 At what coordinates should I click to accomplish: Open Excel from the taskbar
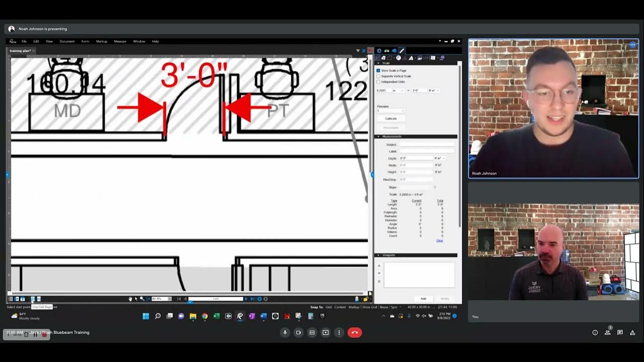coord(216,316)
